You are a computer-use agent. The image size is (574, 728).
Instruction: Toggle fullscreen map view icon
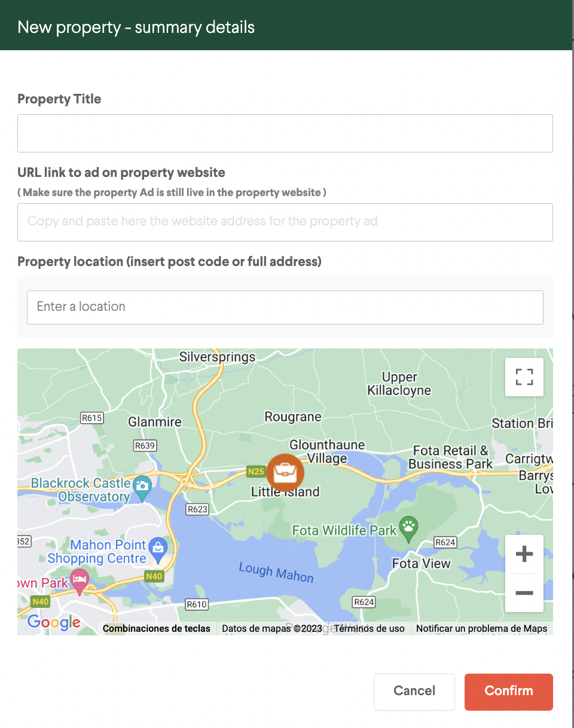click(524, 377)
